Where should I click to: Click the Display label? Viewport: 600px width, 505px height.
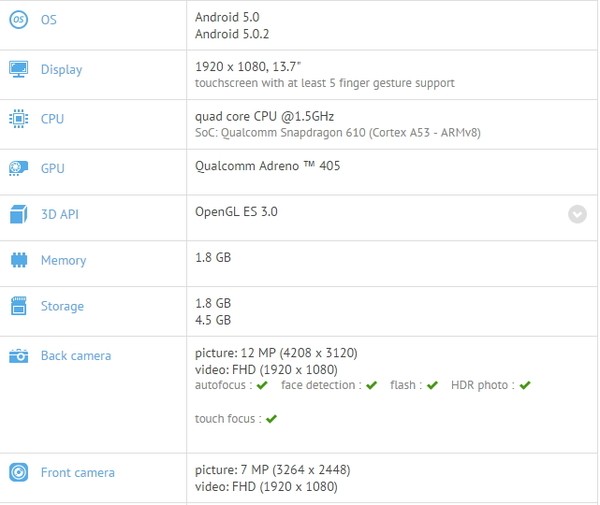pos(61,70)
